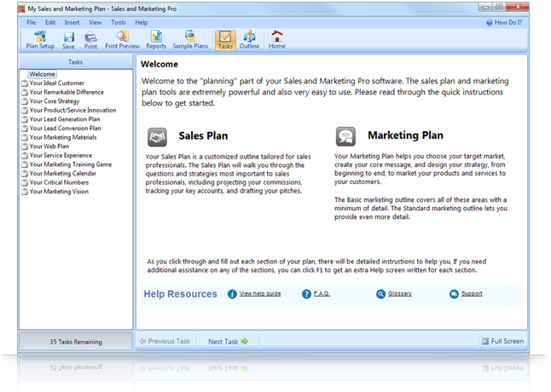This screenshot has width=551, height=392.
Task: Select the Welcome task
Action: click(x=42, y=74)
